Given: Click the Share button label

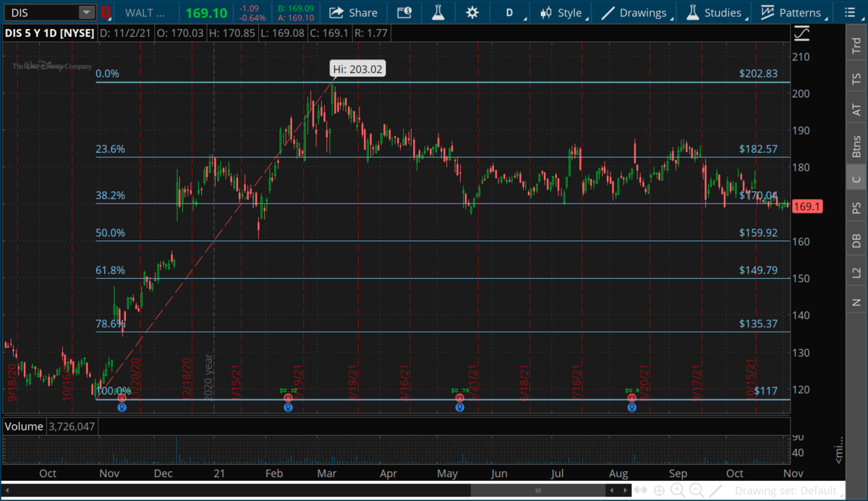Looking at the screenshot, I should [x=363, y=13].
